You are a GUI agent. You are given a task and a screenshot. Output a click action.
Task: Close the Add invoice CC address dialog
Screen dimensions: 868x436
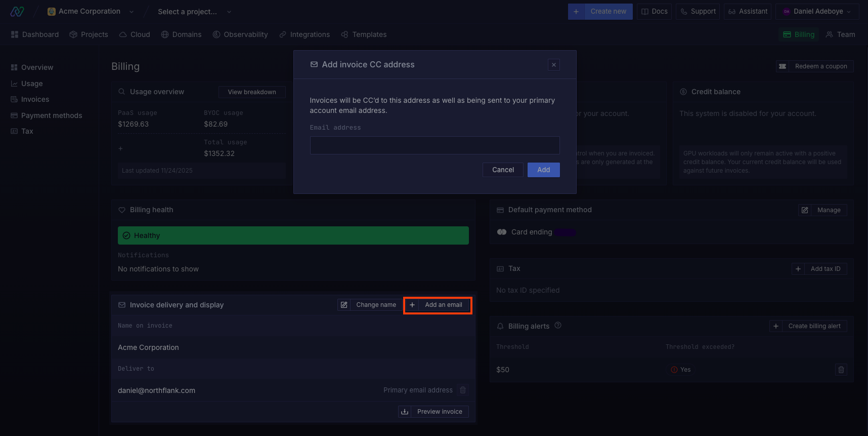(x=554, y=65)
